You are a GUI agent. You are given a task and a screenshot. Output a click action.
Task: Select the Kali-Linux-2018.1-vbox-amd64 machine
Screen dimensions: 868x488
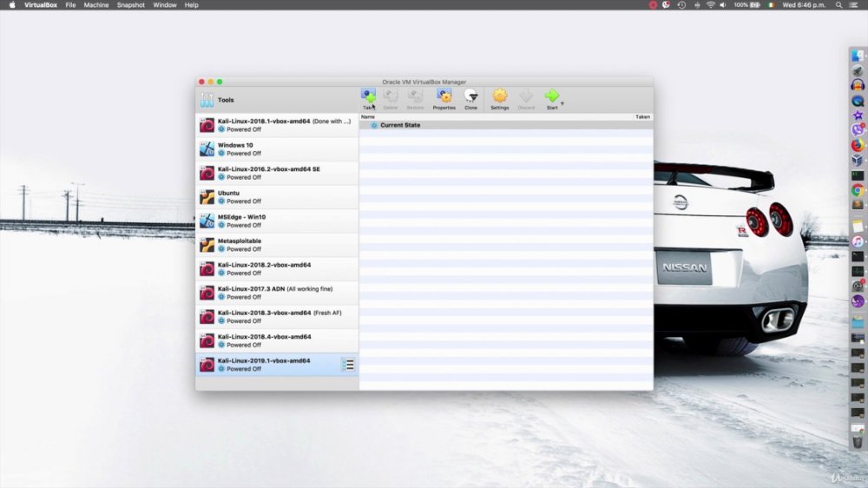click(277, 125)
